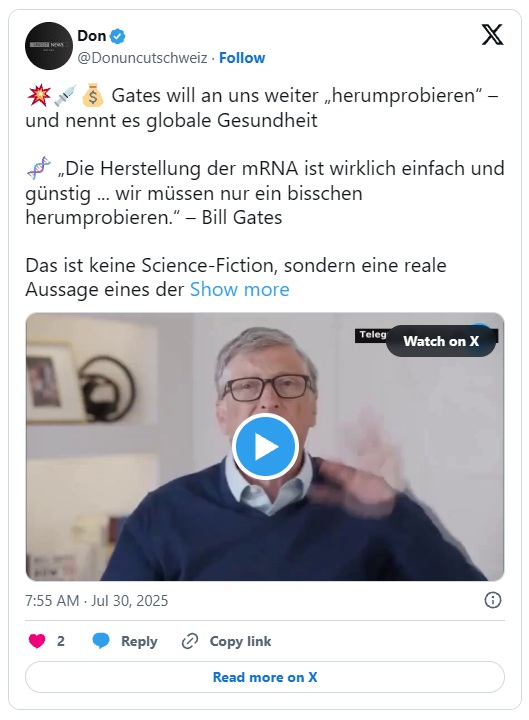
Task: Open the tweet info icon
Action: click(493, 600)
